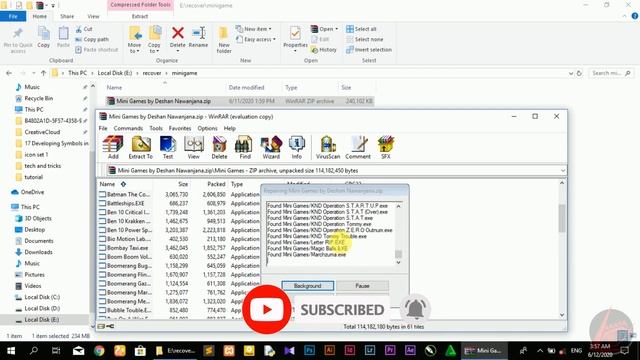This screenshot has height=360, width=640.
Task: Click the Windows Start button
Action: [11, 350]
